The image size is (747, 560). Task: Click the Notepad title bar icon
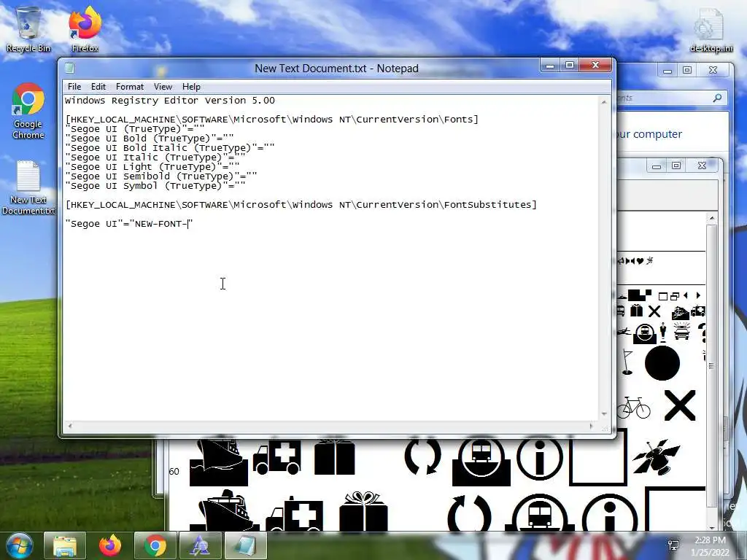(69, 68)
